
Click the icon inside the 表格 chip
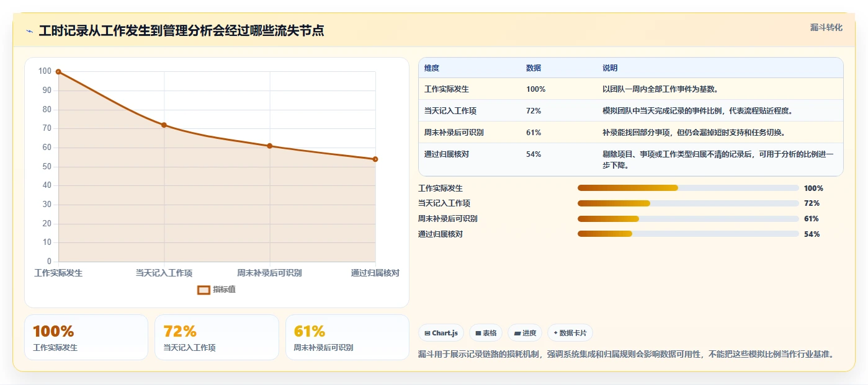pyautogui.click(x=478, y=333)
